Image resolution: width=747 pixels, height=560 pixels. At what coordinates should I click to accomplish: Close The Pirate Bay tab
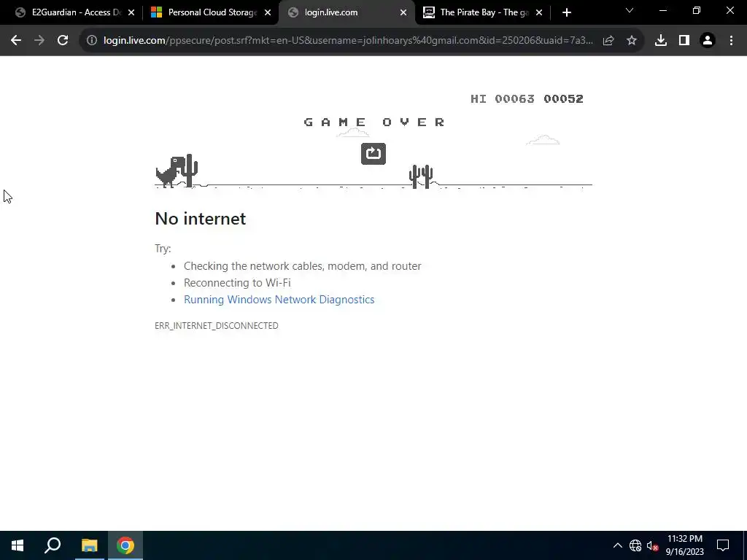coord(539,12)
